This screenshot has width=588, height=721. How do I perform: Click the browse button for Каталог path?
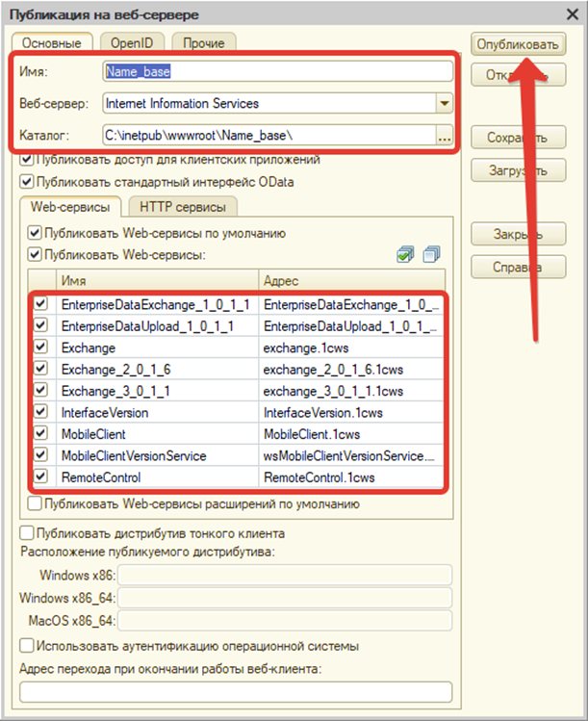coord(444,136)
